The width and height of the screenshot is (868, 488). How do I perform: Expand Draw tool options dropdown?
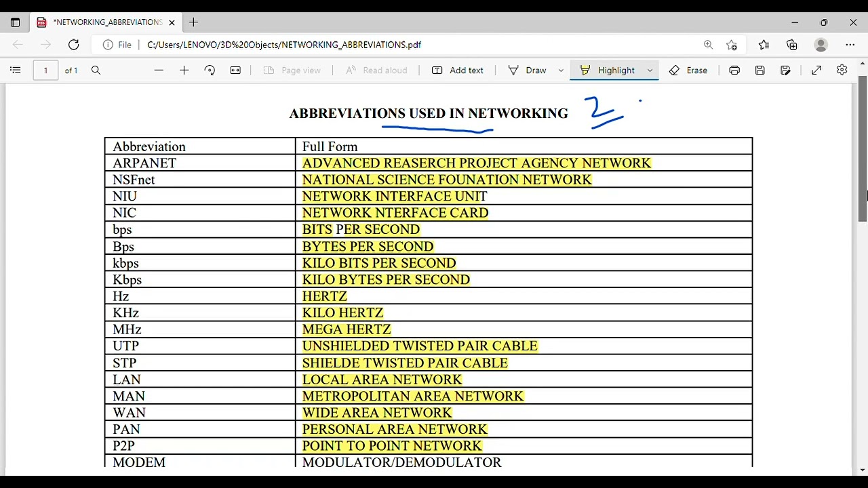[x=561, y=70]
